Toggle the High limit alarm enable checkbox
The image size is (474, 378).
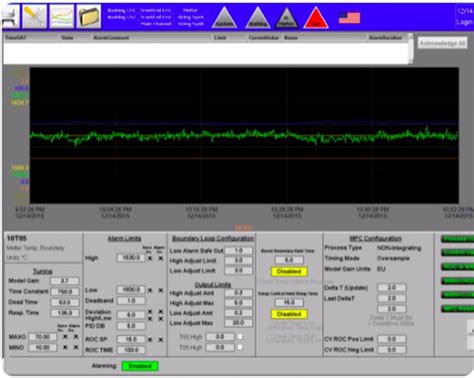pos(161,258)
